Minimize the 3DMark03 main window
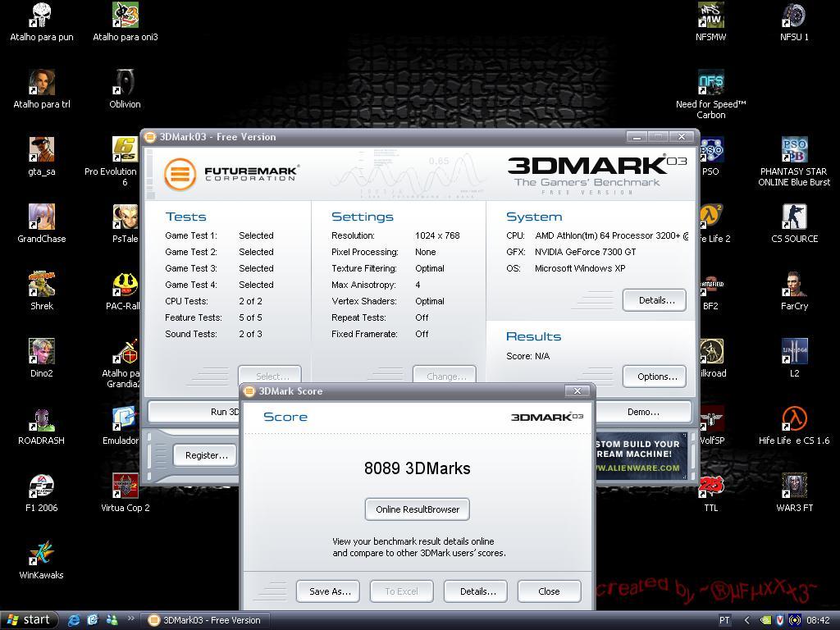 (x=637, y=137)
